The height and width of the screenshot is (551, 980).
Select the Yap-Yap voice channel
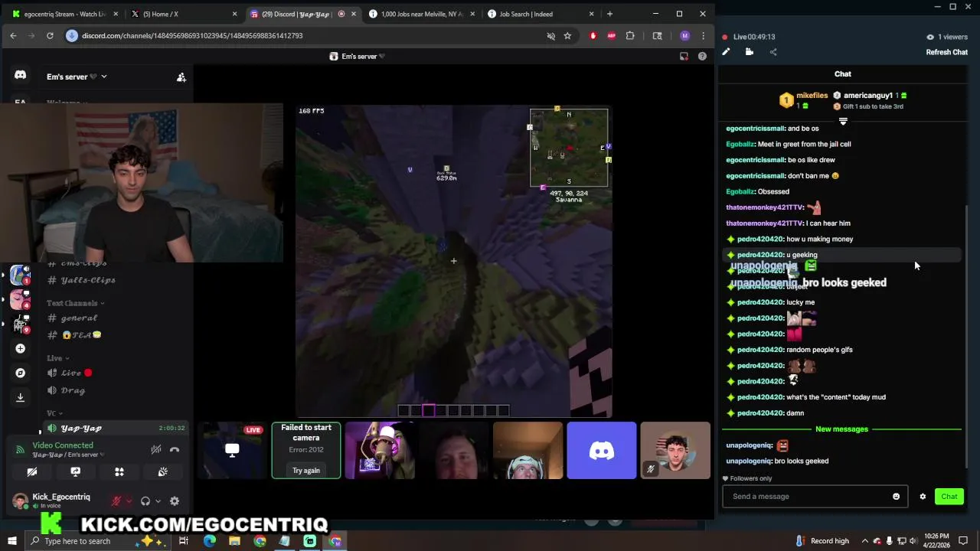pyautogui.click(x=115, y=428)
